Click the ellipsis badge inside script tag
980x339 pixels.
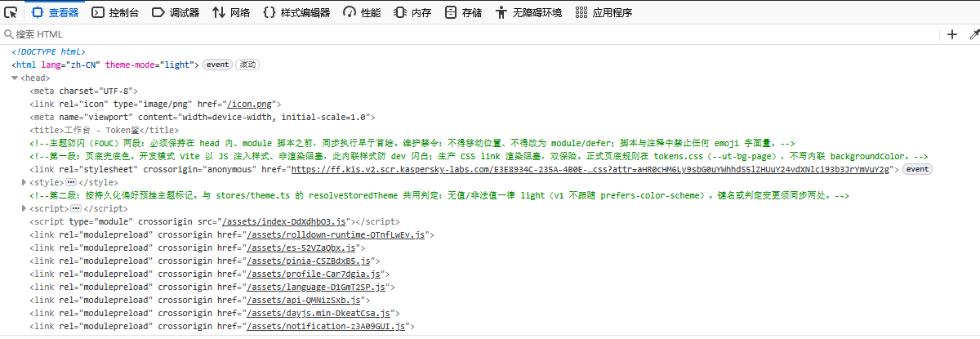click(77, 208)
